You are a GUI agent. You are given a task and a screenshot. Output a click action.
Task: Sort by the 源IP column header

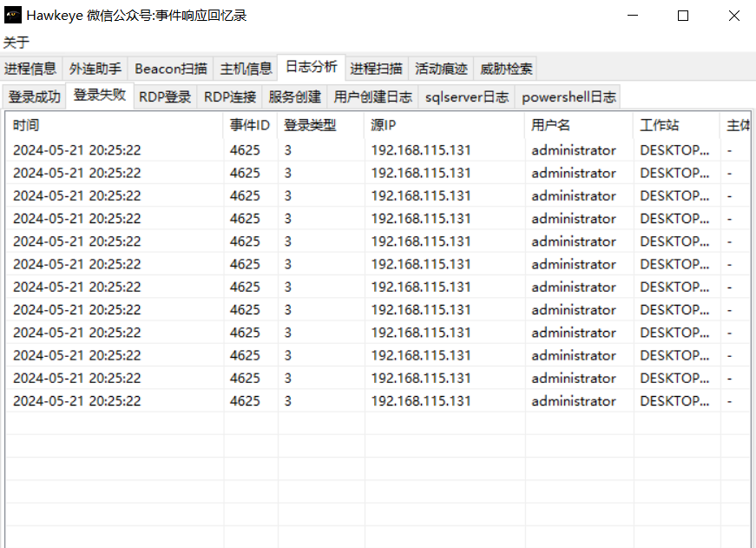pos(444,125)
